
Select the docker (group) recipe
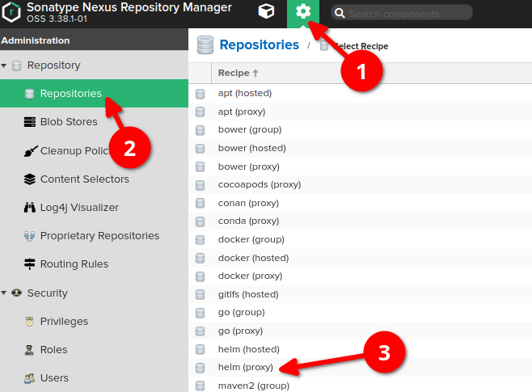click(251, 239)
